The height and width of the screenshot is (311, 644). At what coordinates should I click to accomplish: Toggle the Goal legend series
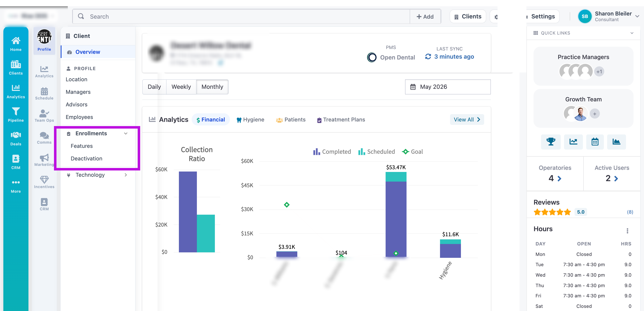[412, 152]
